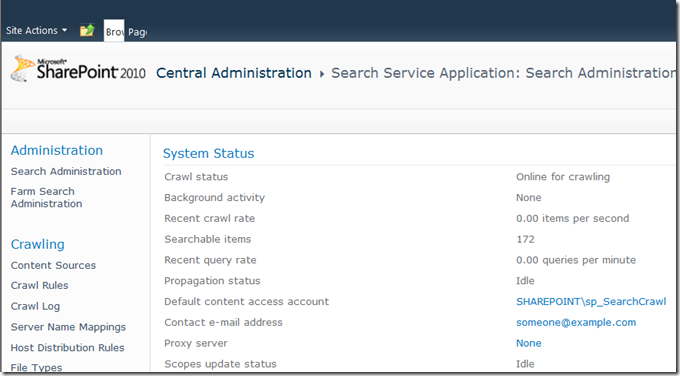Open Content Sources in sidebar
This screenshot has width=680, height=376.
[x=53, y=265]
